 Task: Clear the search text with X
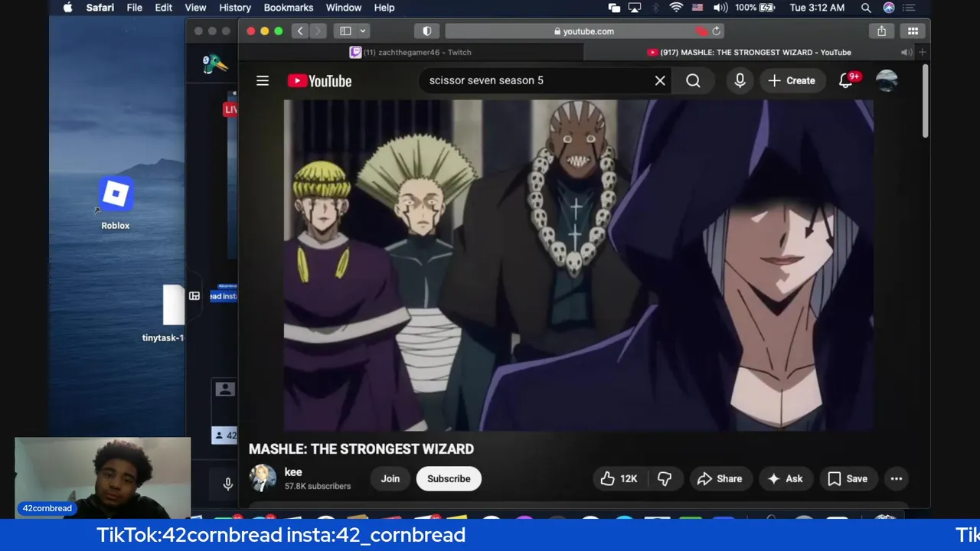tap(660, 80)
